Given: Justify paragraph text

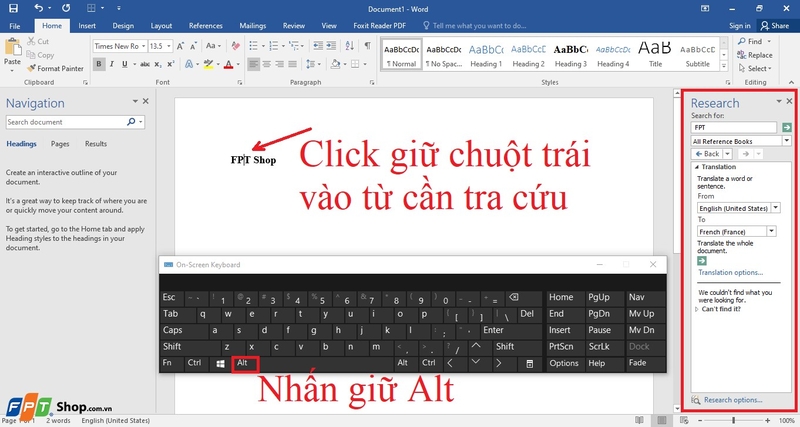Looking at the screenshot, I should (x=292, y=64).
